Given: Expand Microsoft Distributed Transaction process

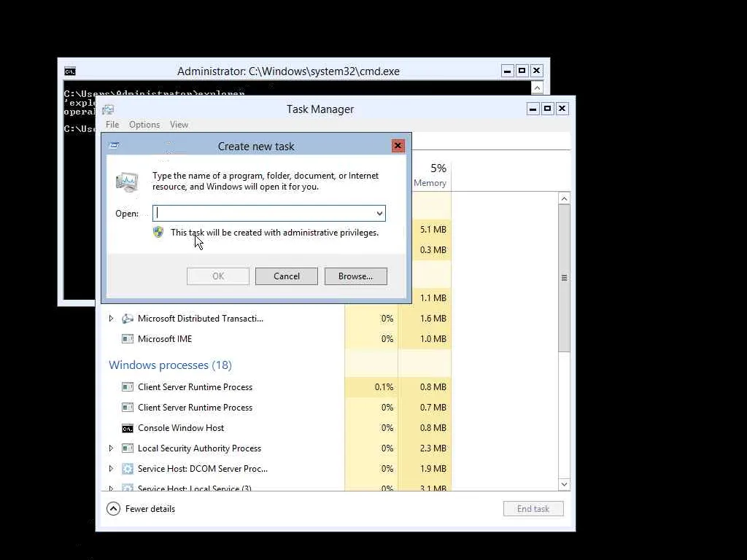Looking at the screenshot, I should 111,318.
